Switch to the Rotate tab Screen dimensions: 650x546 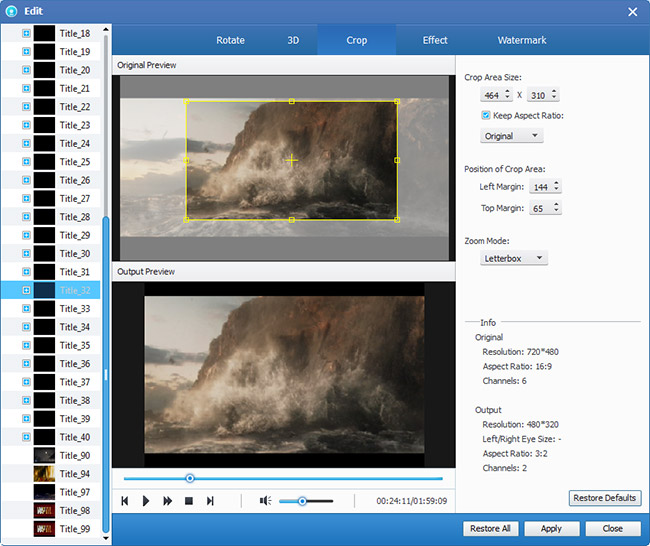(230, 40)
